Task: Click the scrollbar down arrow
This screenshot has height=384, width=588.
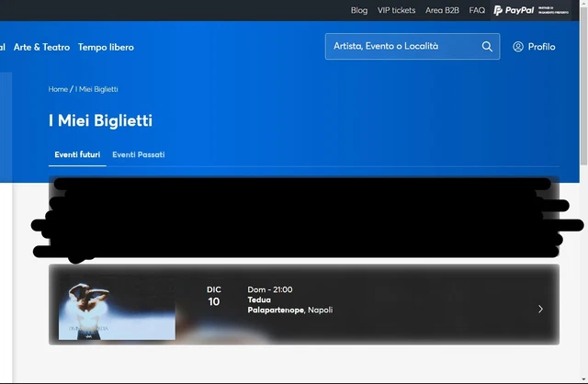Action: tap(583, 379)
